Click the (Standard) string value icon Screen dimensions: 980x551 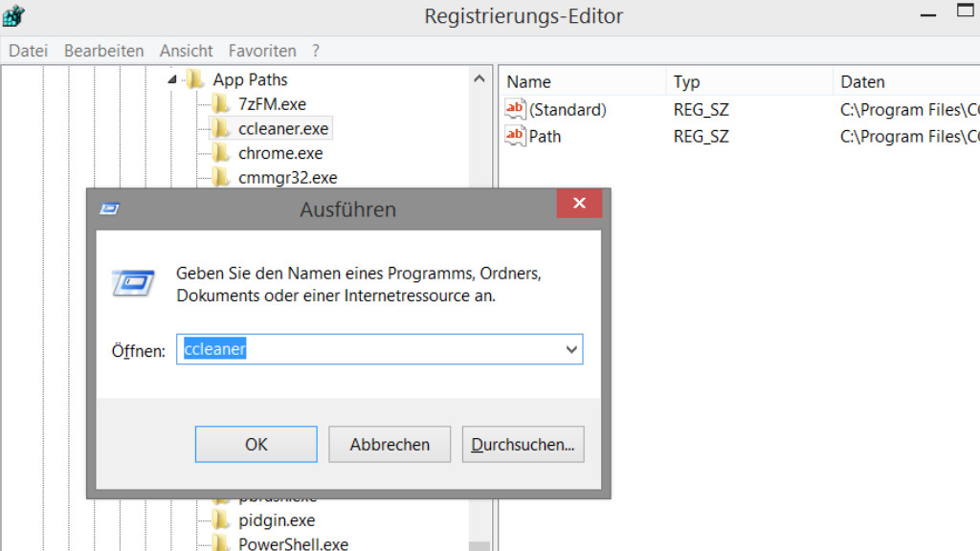pyautogui.click(x=516, y=110)
